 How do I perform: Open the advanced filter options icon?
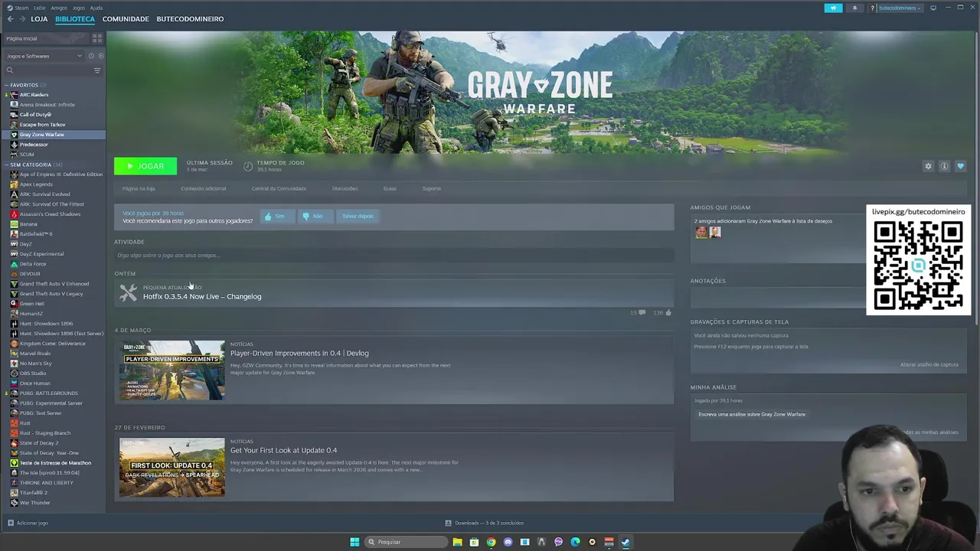click(x=97, y=70)
